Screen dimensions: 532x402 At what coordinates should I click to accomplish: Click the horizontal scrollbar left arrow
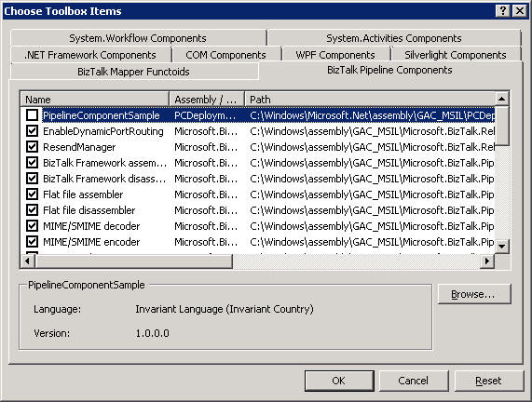pyautogui.click(x=28, y=261)
